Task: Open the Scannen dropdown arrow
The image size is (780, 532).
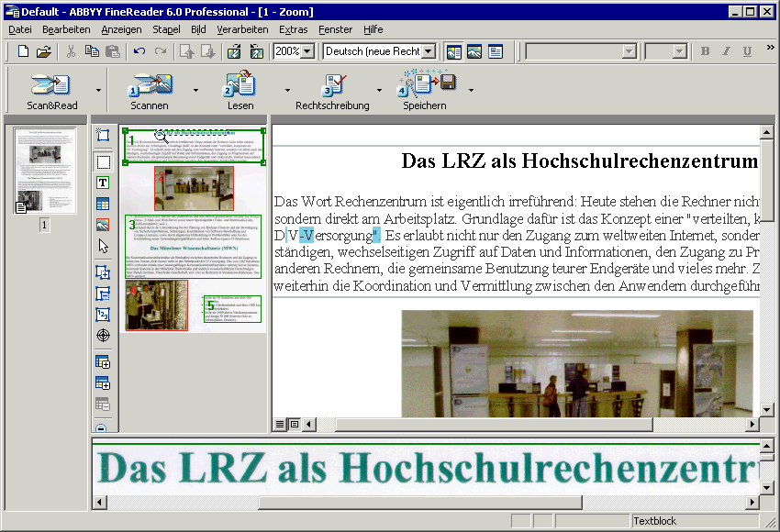Action: pyautogui.click(x=195, y=91)
